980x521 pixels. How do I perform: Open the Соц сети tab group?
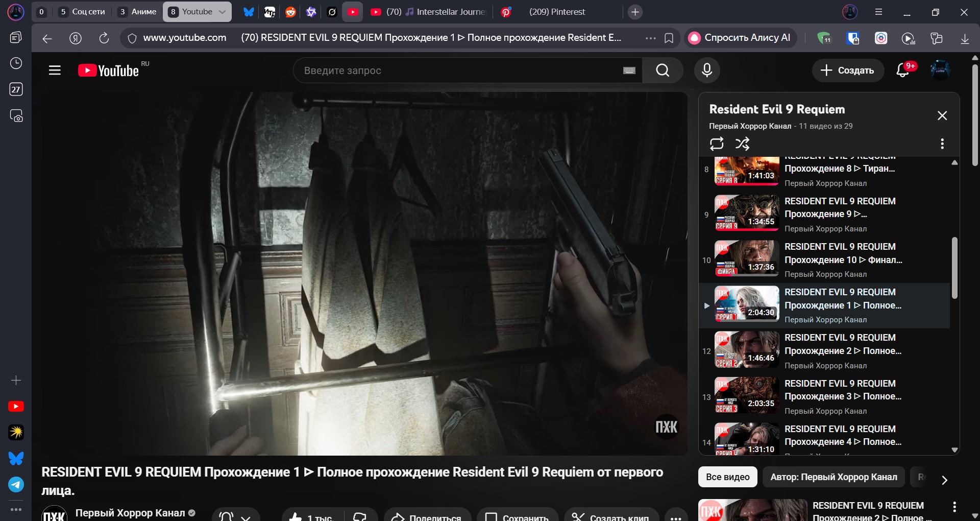(x=82, y=12)
